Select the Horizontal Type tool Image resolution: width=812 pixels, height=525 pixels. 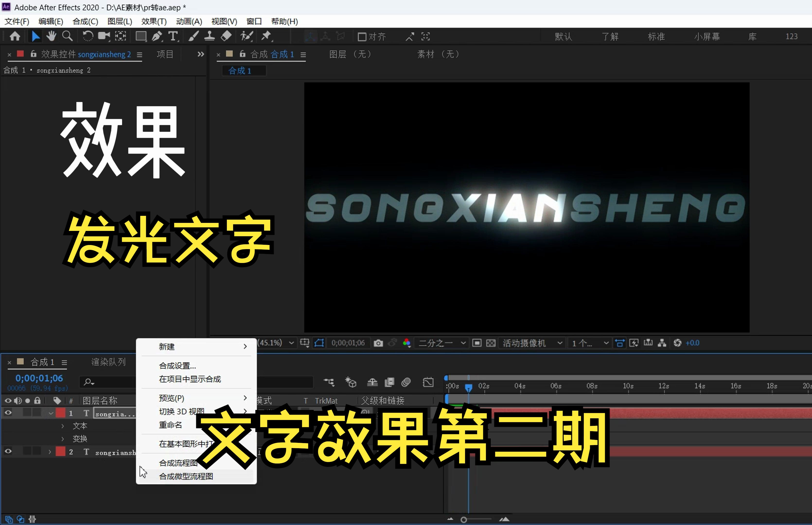click(173, 36)
